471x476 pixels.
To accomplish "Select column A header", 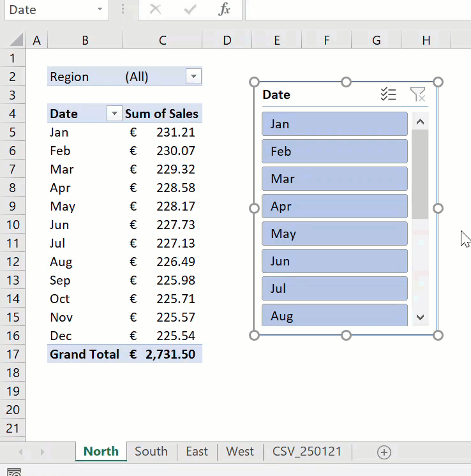I will coord(36,40).
